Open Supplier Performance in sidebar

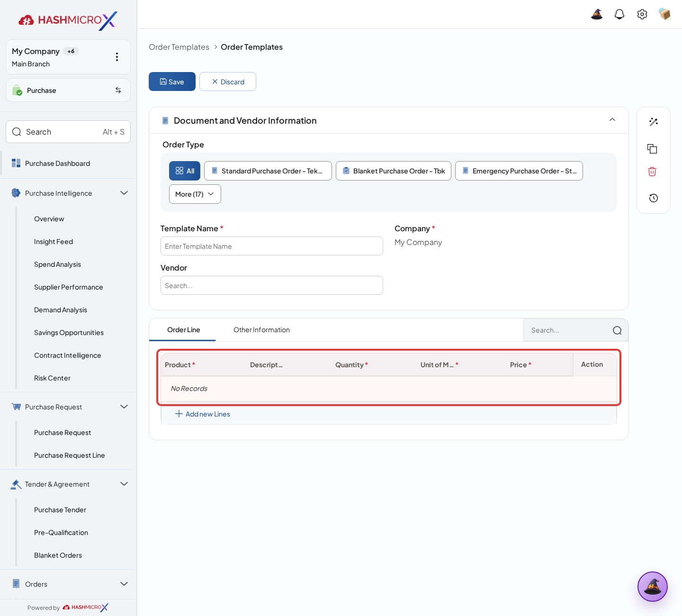[x=69, y=287]
